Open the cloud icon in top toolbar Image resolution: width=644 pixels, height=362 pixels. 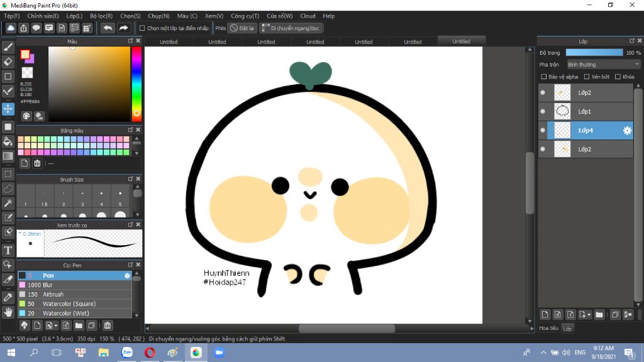[x=11, y=28]
